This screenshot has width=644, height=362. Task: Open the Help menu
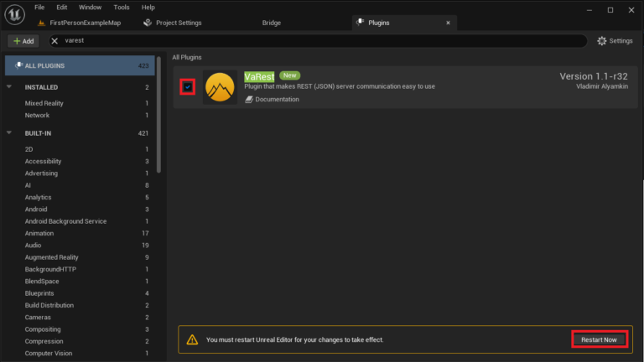tap(148, 8)
